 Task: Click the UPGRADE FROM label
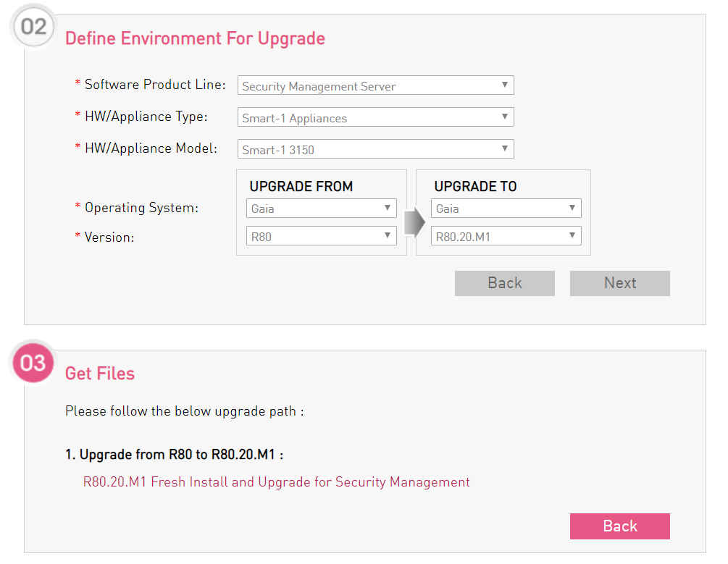[x=301, y=187]
